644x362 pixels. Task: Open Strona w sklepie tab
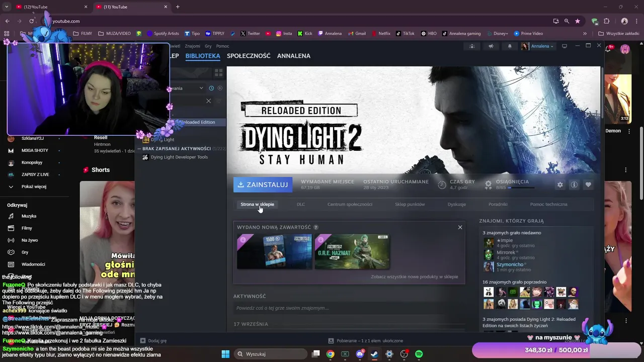click(257, 204)
